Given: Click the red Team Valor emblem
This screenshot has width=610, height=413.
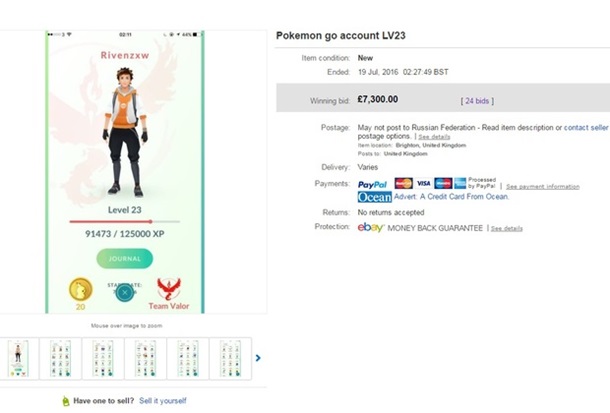Looking at the screenshot, I should click(168, 289).
